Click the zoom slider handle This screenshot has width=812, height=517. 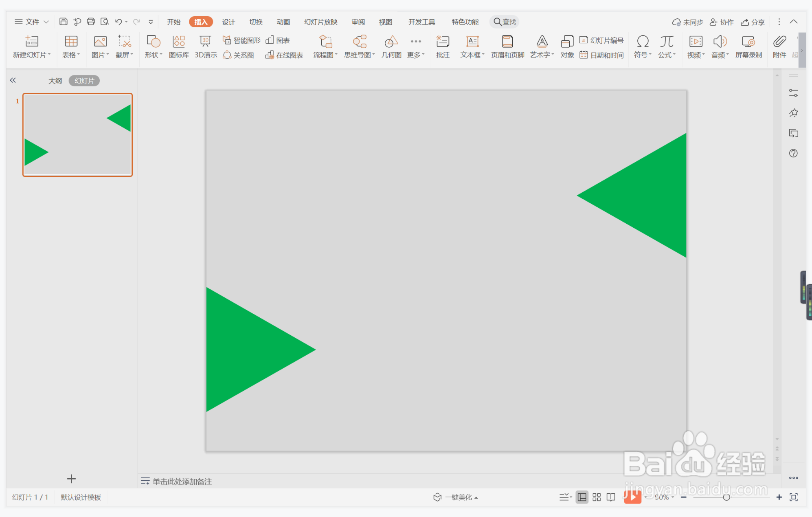click(x=726, y=497)
